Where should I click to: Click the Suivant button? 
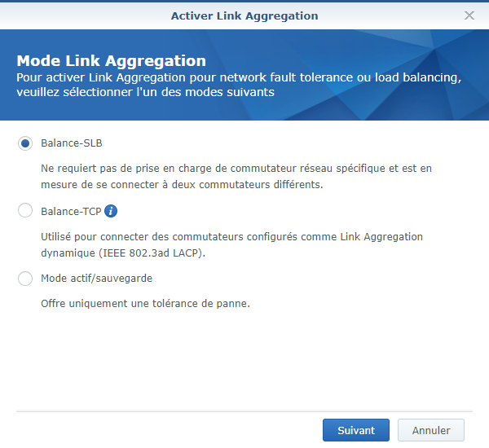(356, 430)
